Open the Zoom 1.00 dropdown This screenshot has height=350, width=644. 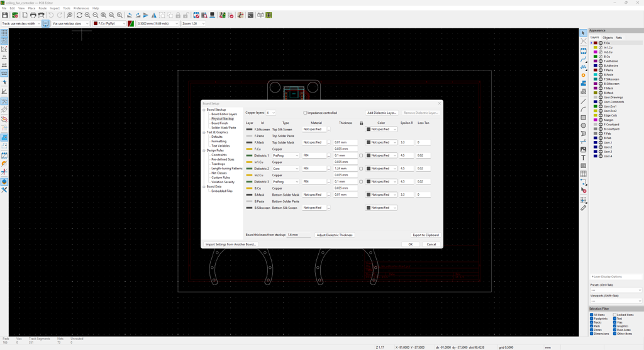194,23
